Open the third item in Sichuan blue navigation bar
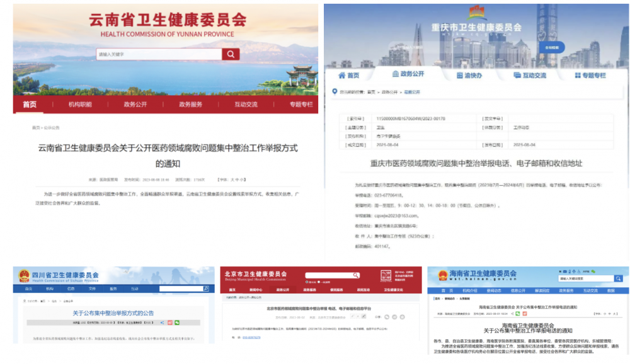Image resolution: width=630 pixels, height=364 pixels. tap(71, 289)
